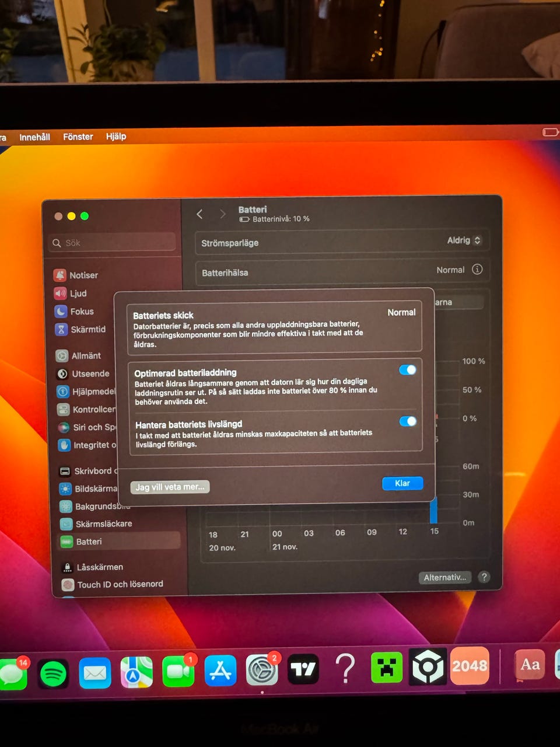Open Dictionary app from the Dock
Viewport: 560px width, 747px height.
(530, 665)
